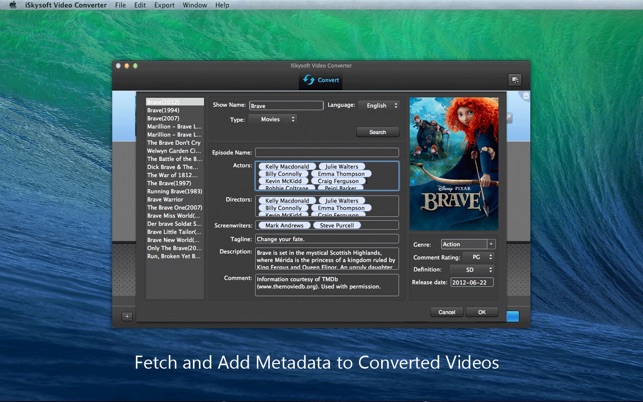Open the Window menu

(x=194, y=5)
